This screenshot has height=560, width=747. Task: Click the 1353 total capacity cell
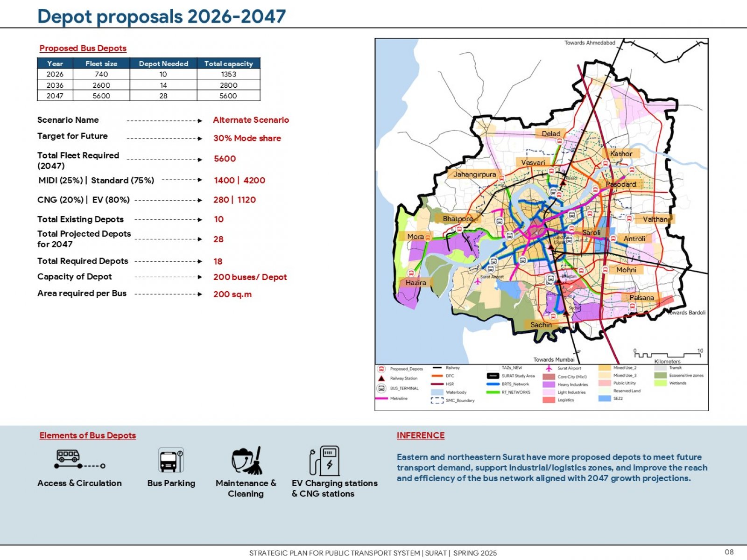pyautogui.click(x=229, y=74)
